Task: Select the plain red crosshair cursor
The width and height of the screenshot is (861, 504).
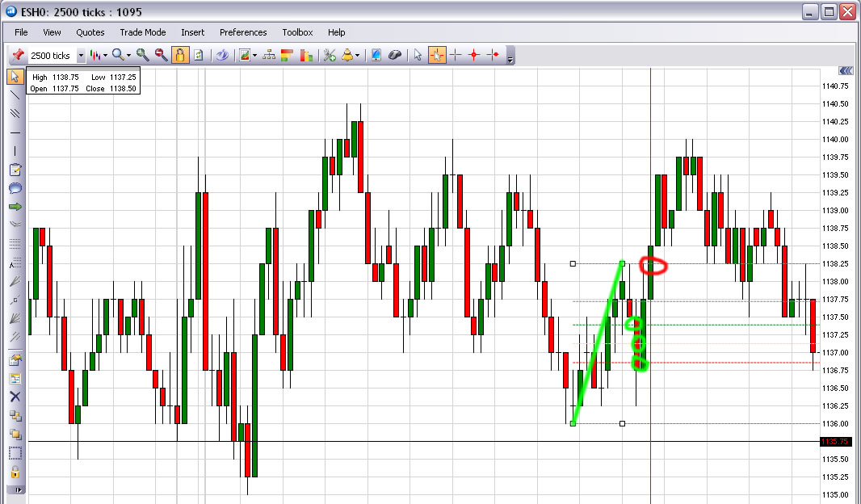Action: pos(456,55)
